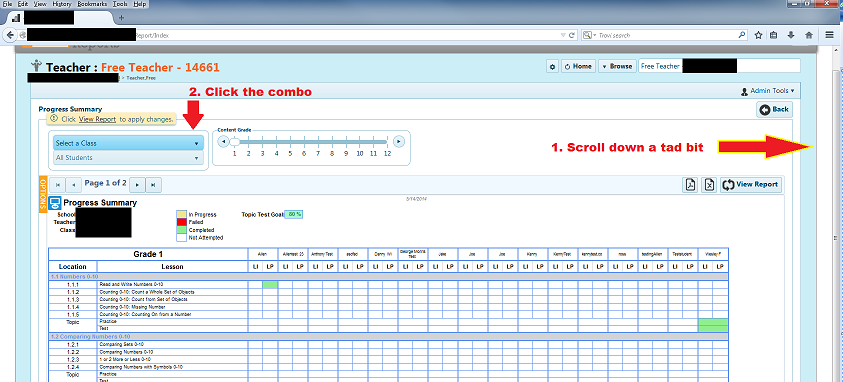Open Firefox hamburger menu
The image size is (843, 382).
click(x=830, y=35)
